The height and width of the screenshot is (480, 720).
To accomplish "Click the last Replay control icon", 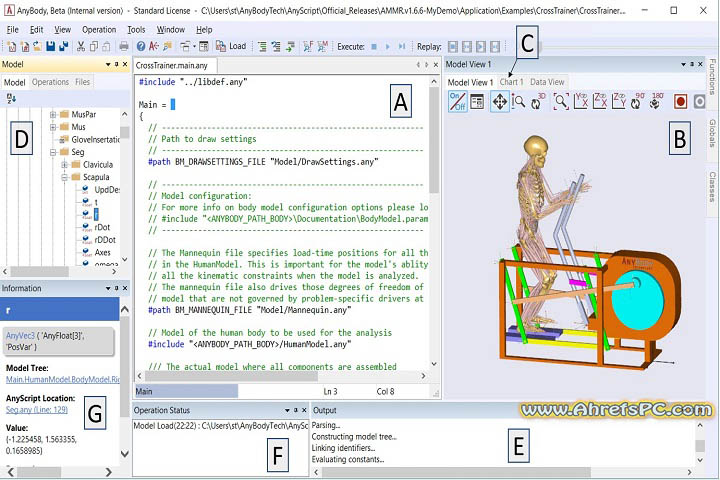I will coord(495,46).
